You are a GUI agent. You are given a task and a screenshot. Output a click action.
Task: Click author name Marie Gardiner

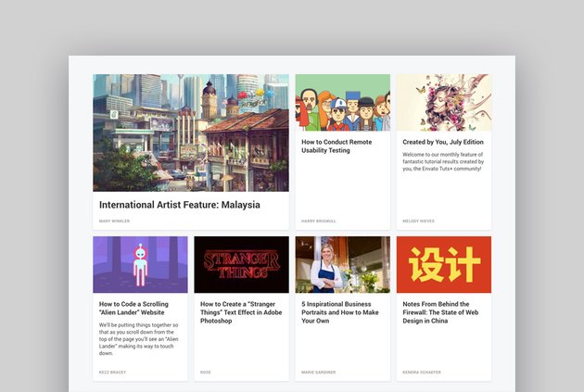coord(319,373)
